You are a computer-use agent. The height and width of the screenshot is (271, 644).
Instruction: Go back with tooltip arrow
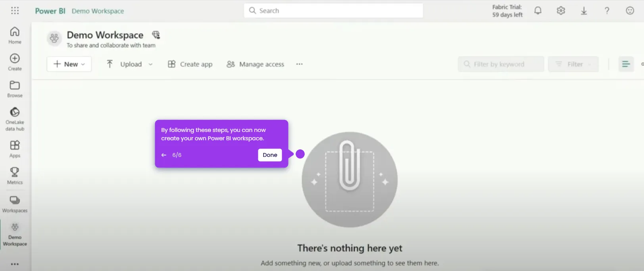164,155
